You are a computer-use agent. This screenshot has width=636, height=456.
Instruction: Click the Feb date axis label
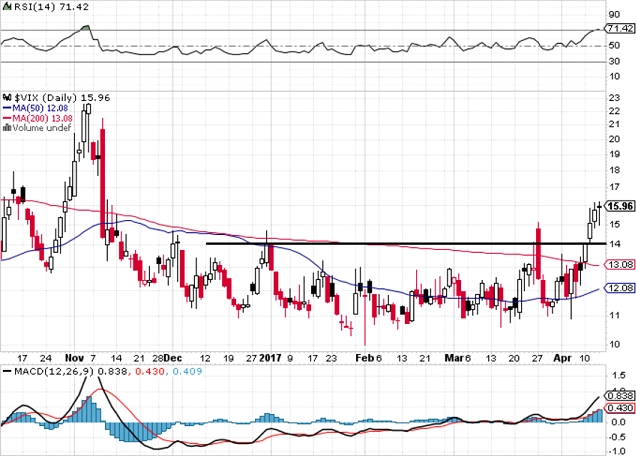[x=364, y=358]
